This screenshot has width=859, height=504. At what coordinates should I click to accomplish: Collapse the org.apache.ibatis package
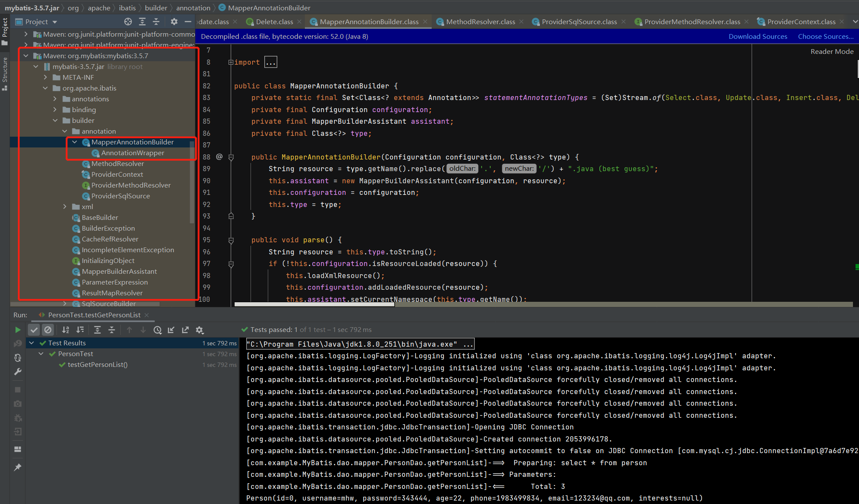click(45, 88)
